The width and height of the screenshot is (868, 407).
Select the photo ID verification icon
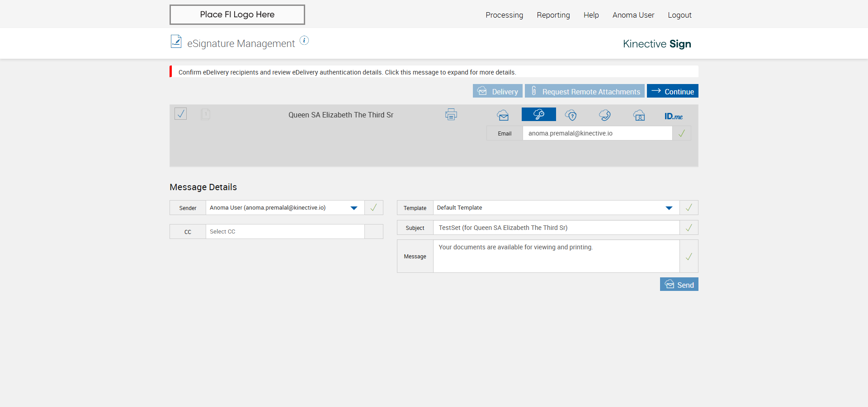pyautogui.click(x=639, y=115)
